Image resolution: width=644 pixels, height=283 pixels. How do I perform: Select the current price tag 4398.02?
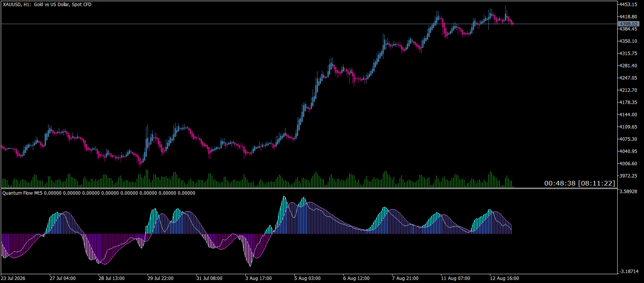tap(629, 24)
